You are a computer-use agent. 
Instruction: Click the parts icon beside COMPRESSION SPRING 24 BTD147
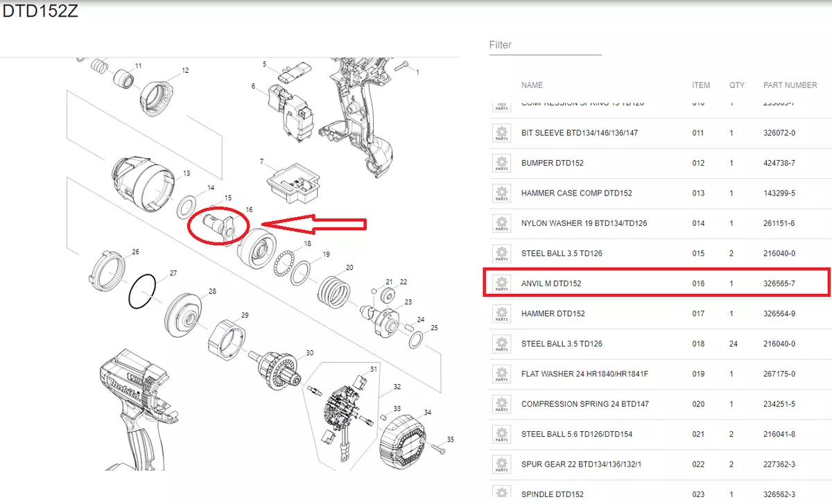point(501,404)
